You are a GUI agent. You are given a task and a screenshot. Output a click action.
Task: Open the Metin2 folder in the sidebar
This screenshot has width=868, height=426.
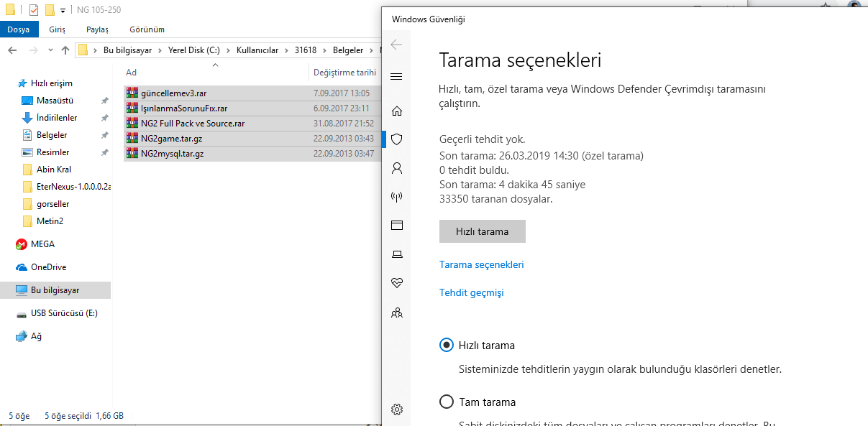click(x=50, y=221)
